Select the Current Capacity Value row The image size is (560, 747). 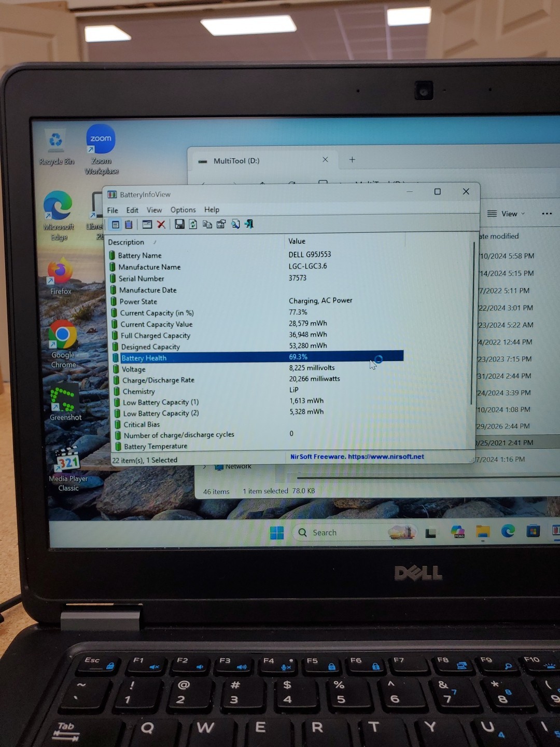(257, 324)
